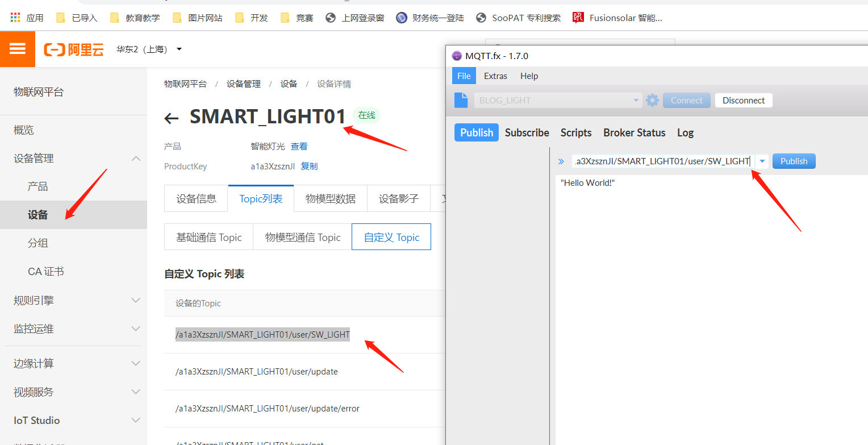Click the /user/SW_LIGHT topic row
This screenshot has width=868, height=445.
pos(262,335)
